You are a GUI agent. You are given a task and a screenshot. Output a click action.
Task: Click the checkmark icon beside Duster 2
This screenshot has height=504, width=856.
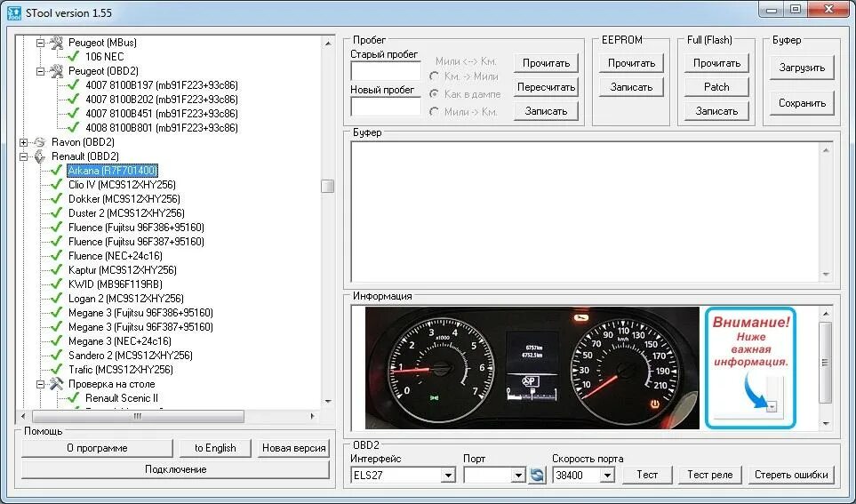point(56,213)
